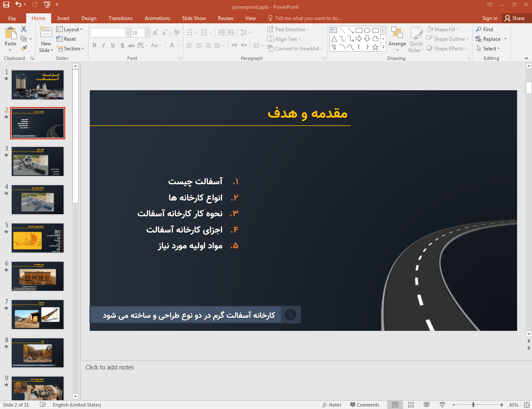Fit slide to current window icon
532x409 pixels.
pyautogui.click(x=527, y=405)
